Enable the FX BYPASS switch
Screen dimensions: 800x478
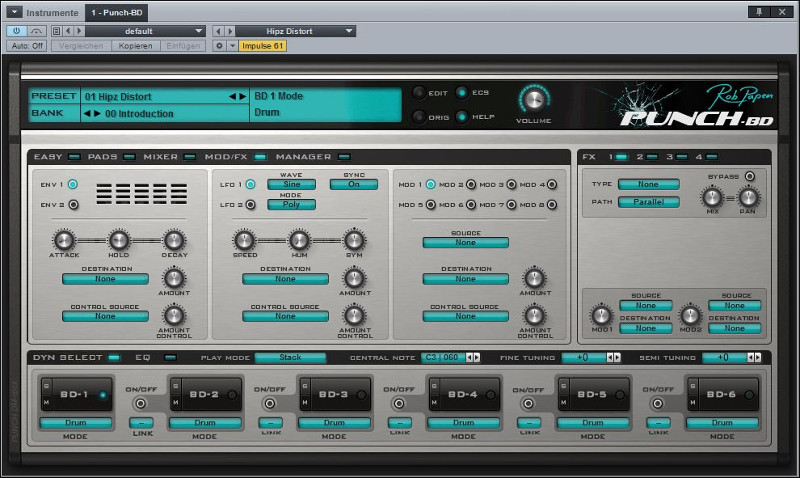(x=749, y=177)
